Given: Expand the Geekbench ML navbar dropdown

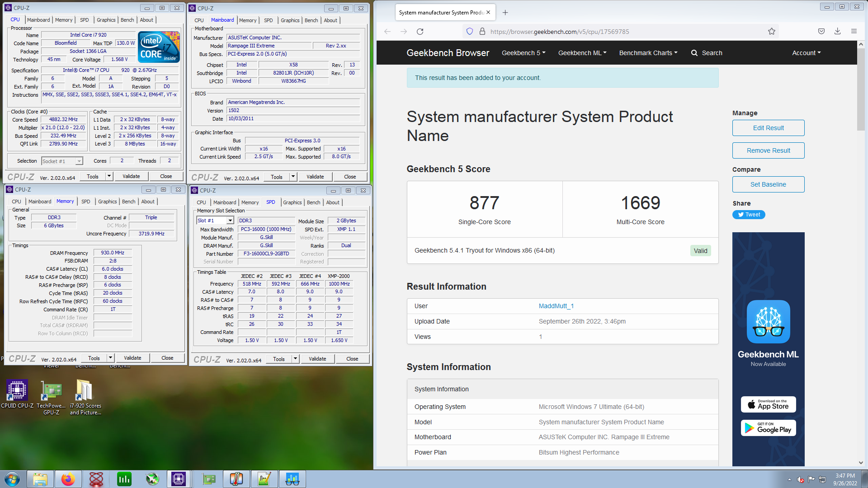Looking at the screenshot, I should tap(582, 53).
